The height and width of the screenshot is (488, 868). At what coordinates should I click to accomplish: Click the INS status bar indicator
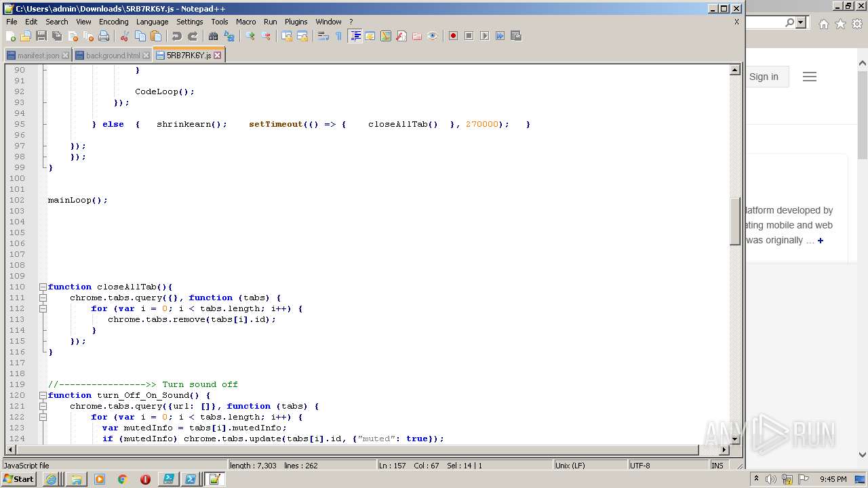(717, 466)
